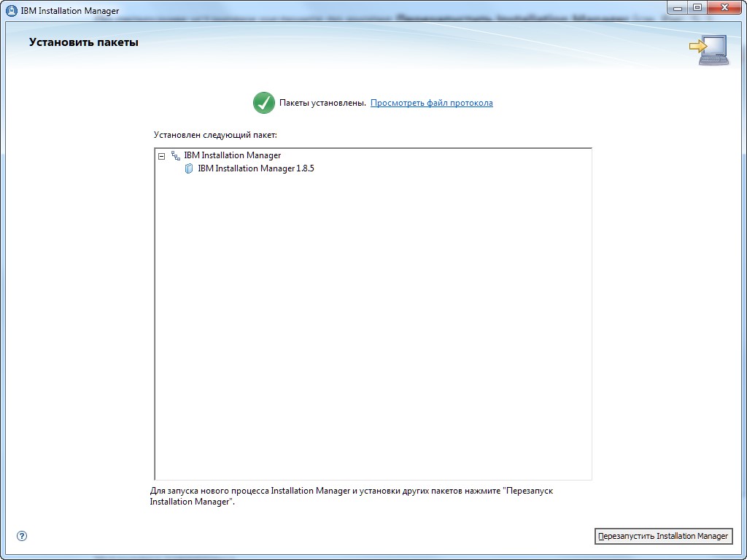Click the "Пакеты установлены." status text

pyautogui.click(x=322, y=103)
